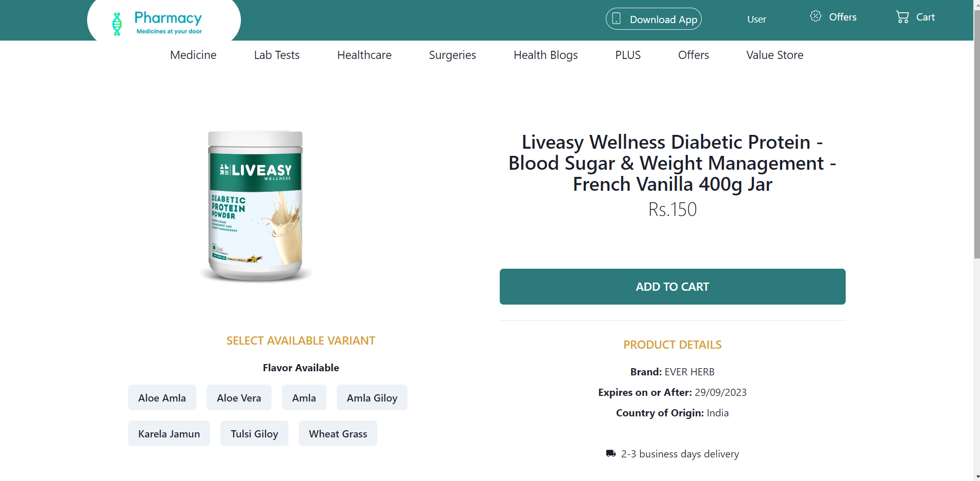Click the delivery truck icon
Screen dimensions: 980x481
click(x=610, y=453)
